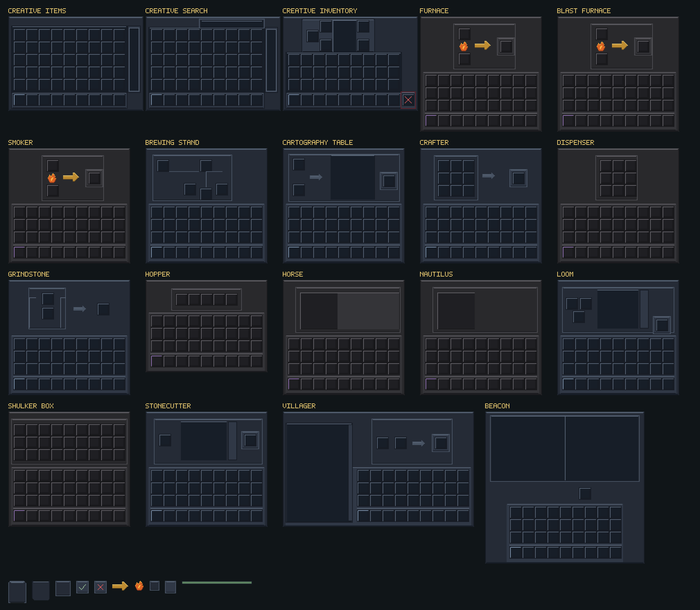The height and width of the screenshot is (610, 700).
Task: Click the VILLAGER label
Action: tap(299, 406)
